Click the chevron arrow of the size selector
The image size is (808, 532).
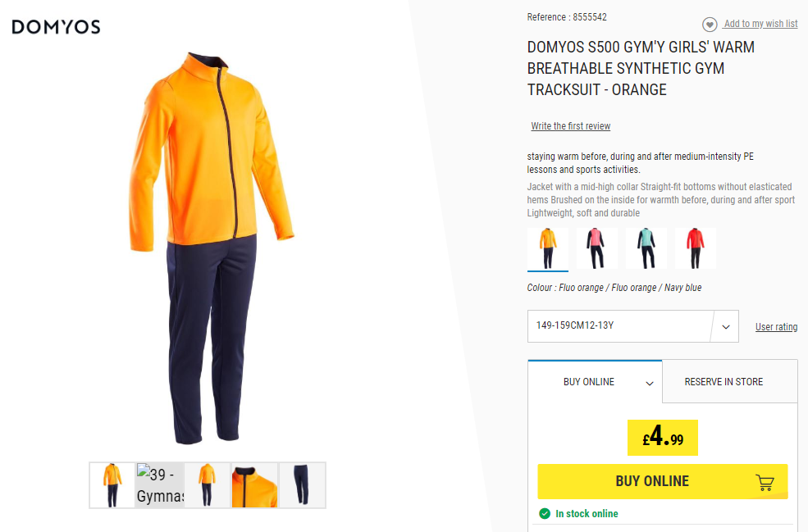tap(725, 326)
